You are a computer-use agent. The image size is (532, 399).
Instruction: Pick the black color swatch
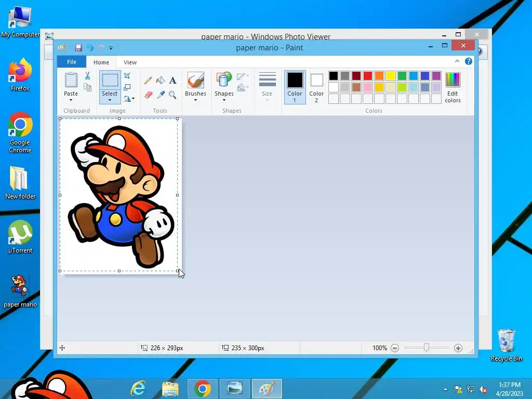pos(334,76)
